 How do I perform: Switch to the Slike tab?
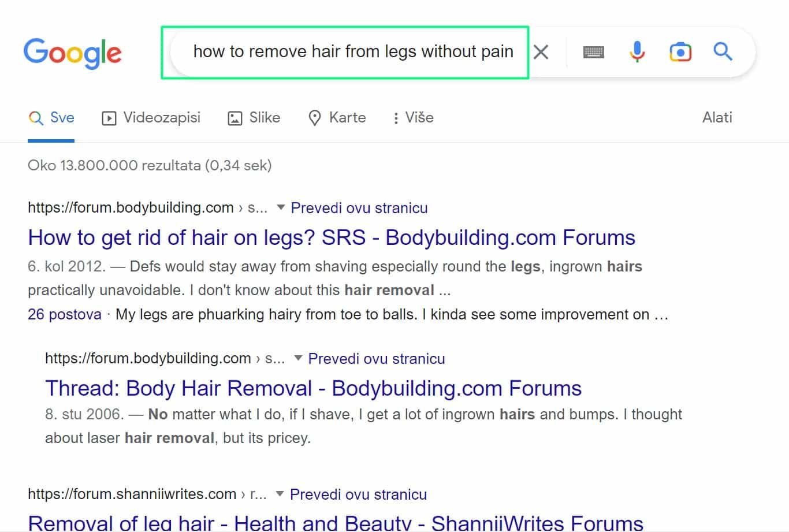point(254,118)
